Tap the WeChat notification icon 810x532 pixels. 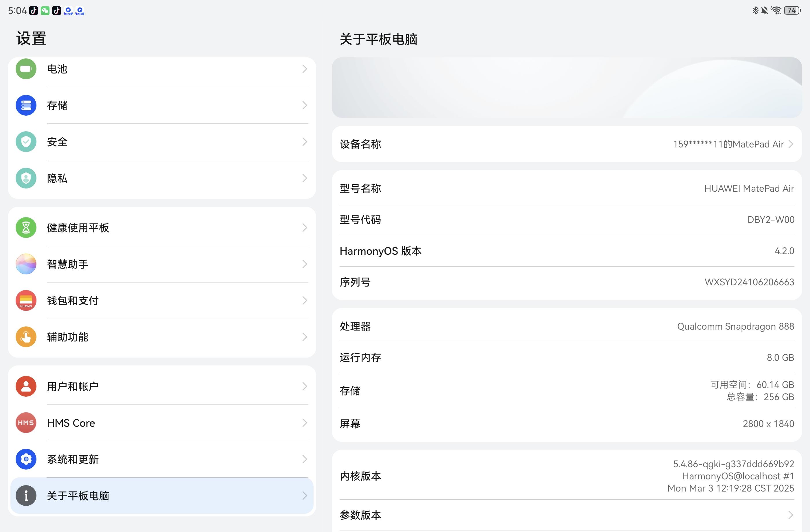(45, 11)
